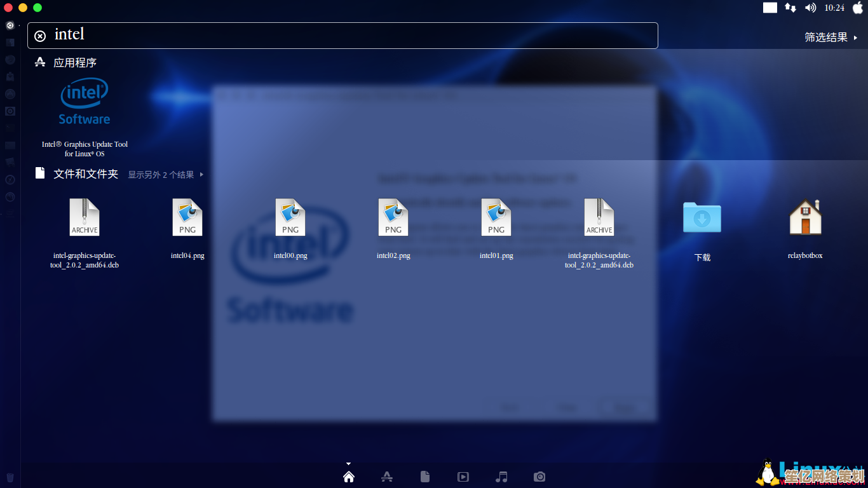868x488 pixels.
Task: Click the Ubuntu Dash launcher button
Action: pyautogui.click(x=10, y=25)
